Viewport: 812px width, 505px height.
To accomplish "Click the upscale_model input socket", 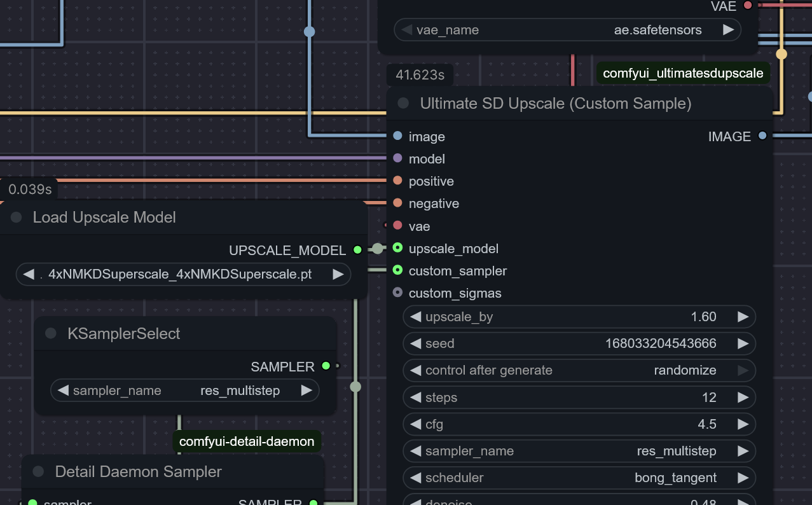I will click(x=397, y=248).
